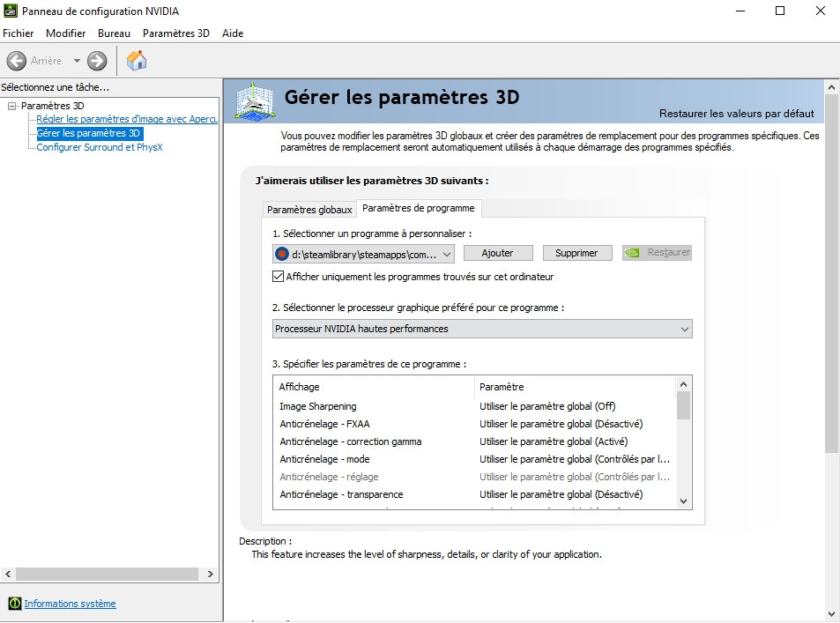Click the task pane scroll left arrow
840x623 pixels.
click(x=8, y=574)
